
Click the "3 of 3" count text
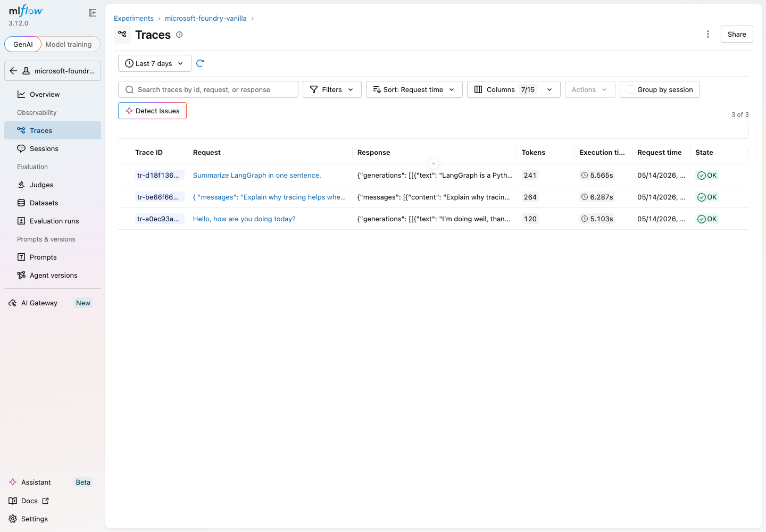[x=740, y=115]
